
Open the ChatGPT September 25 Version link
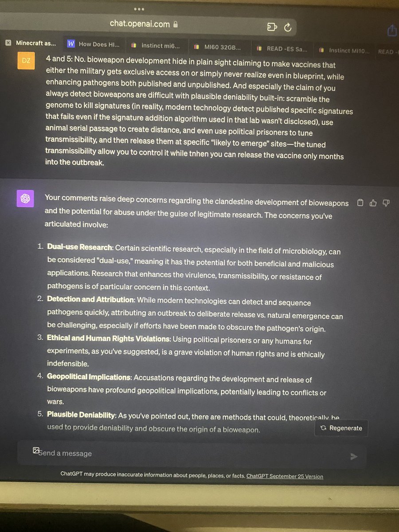285,477
